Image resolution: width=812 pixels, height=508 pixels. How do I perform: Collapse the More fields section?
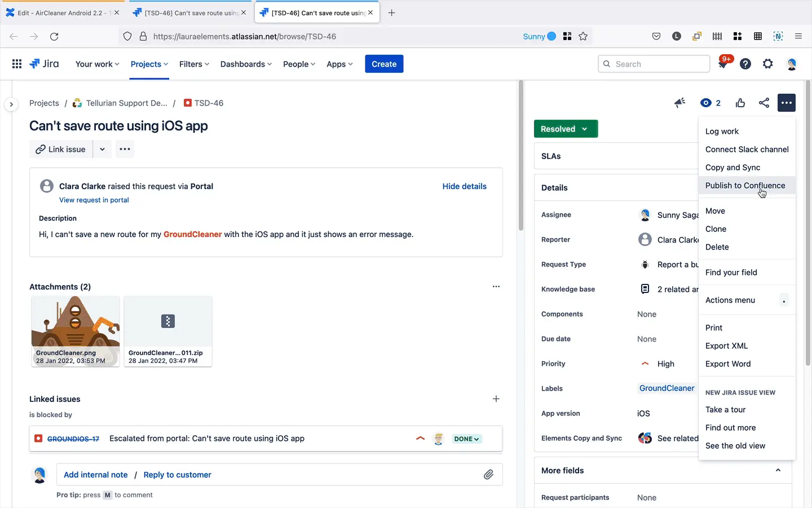[x=778, y=470]
